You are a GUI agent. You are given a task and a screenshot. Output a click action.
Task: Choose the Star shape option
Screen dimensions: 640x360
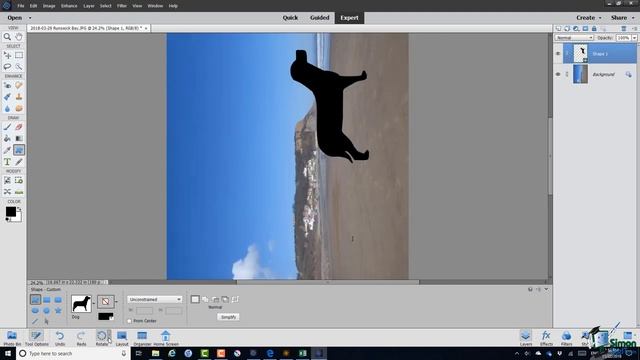(58, 311)
